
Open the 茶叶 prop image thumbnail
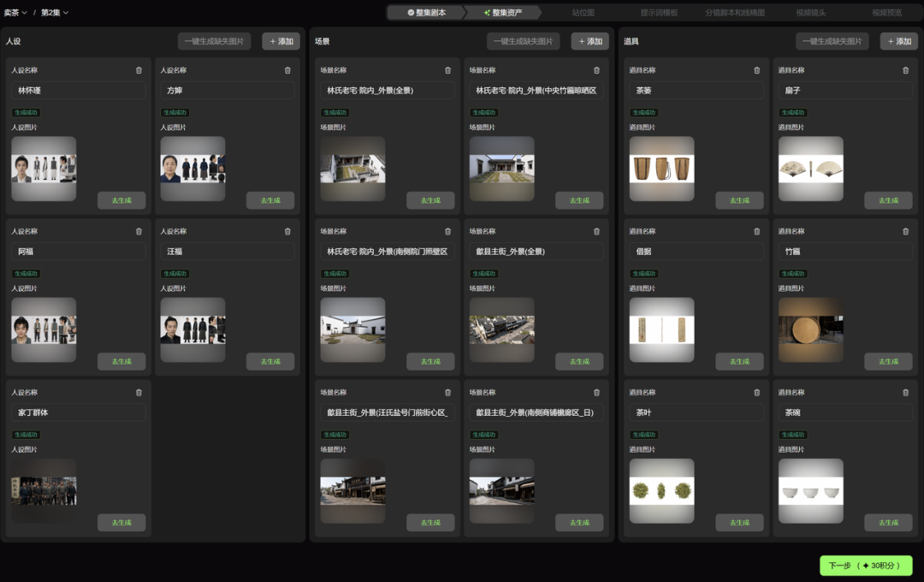click(x=661, y=490)
